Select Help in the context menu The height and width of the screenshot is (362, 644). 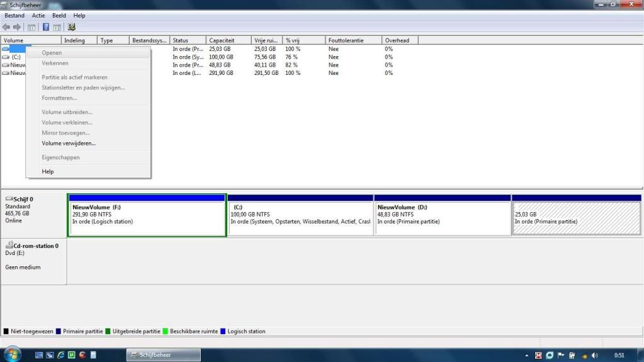point(48,171)
